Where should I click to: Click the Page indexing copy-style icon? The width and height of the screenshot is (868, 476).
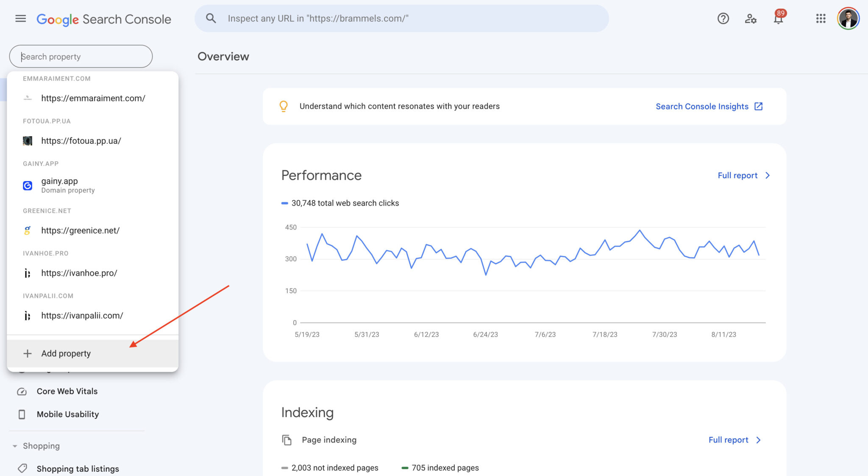[287, 440]
